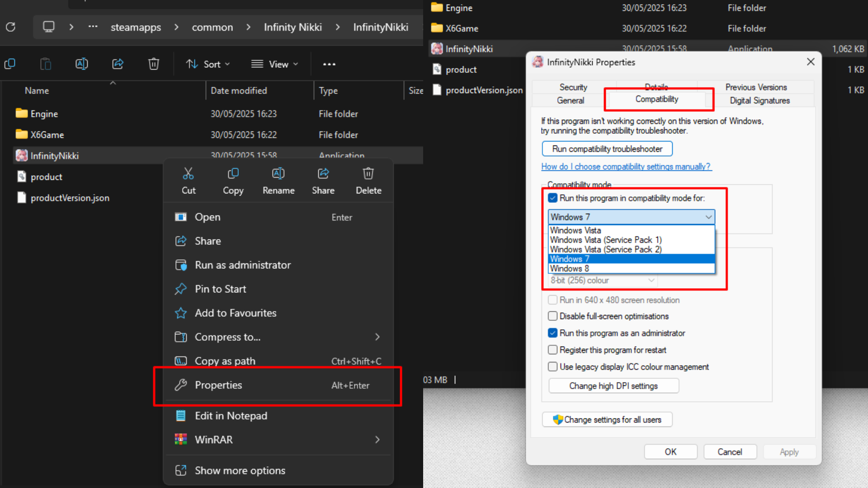Click the InfinityNikki application icon in left file list
This screenshot has width=868, height=488.
21,155
